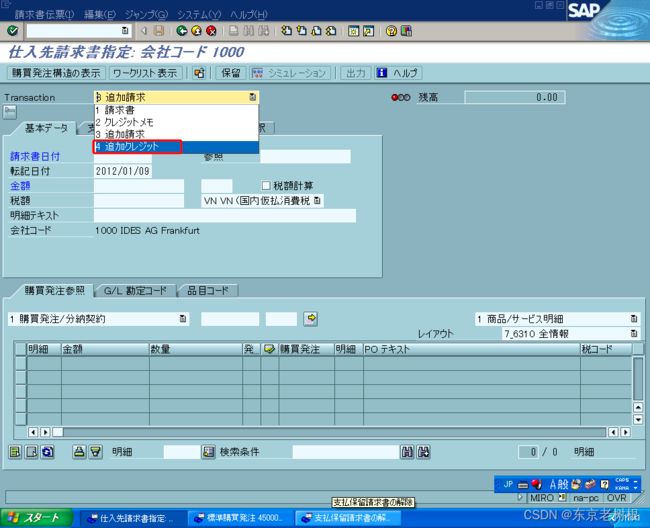This screenshot has width=650, height=528.
Task: Click the 保留 button
Action: [x=231, y=73]
